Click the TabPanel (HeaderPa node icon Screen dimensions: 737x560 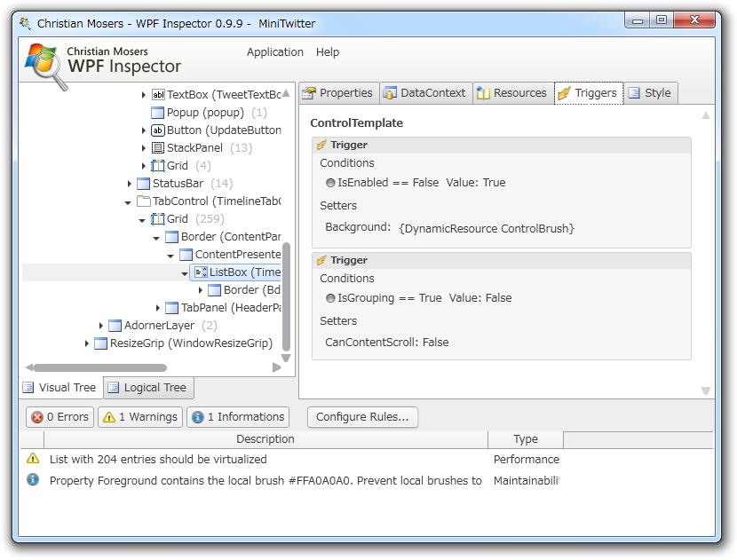172,308
